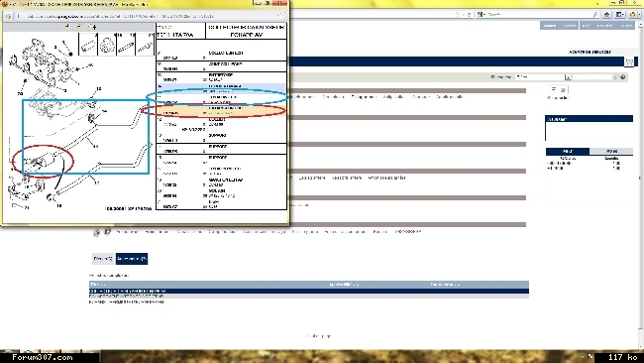This screenshot has width=644, height=363.
Task: Click the Google search engine icon in the search box
Action: pyautogui.click(x=481, y=15)
